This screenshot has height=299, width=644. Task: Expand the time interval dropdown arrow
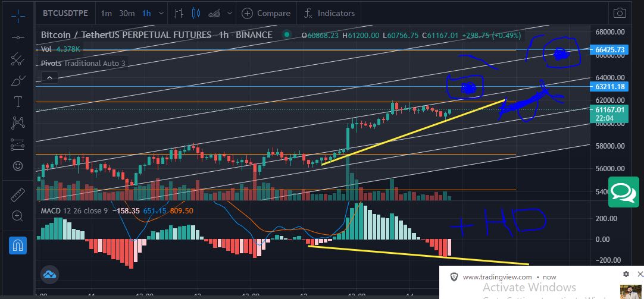[161, 13]
